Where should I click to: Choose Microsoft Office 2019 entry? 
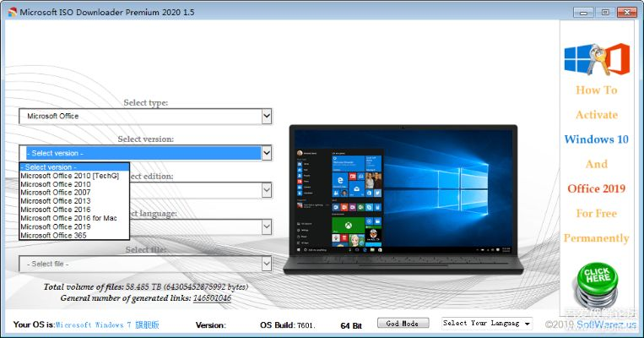coord(74,227)
